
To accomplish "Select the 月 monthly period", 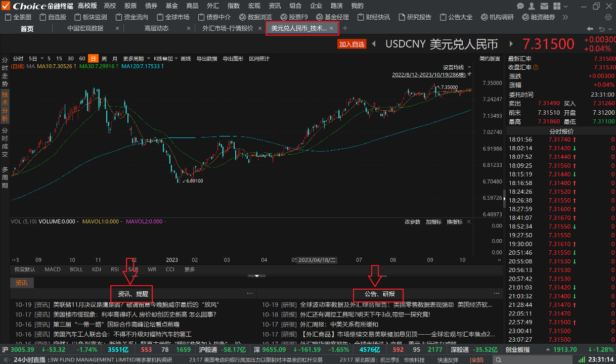I will (x=115, y=59).
